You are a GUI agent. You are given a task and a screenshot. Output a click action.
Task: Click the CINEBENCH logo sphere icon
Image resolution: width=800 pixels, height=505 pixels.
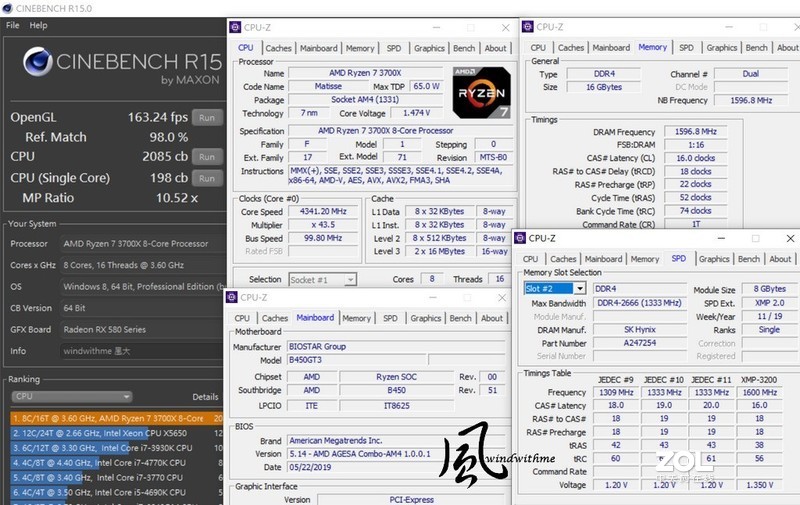point(38,62)
